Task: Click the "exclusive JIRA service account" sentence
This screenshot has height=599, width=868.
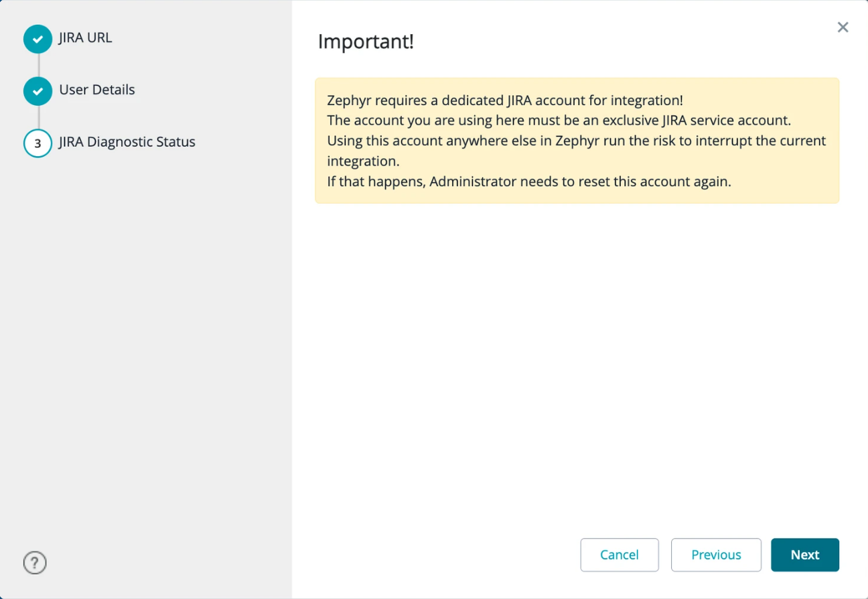Action: pos(559,121)
